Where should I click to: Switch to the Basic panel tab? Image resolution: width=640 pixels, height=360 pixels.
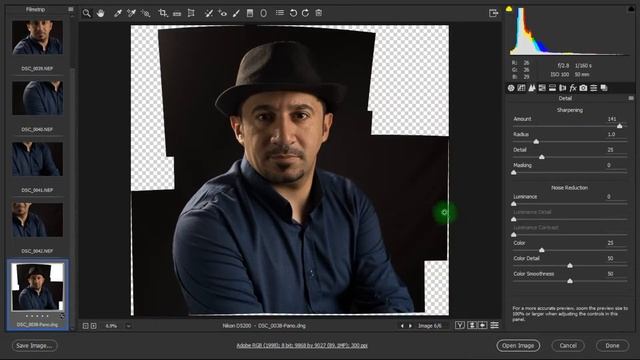point(511,88)
